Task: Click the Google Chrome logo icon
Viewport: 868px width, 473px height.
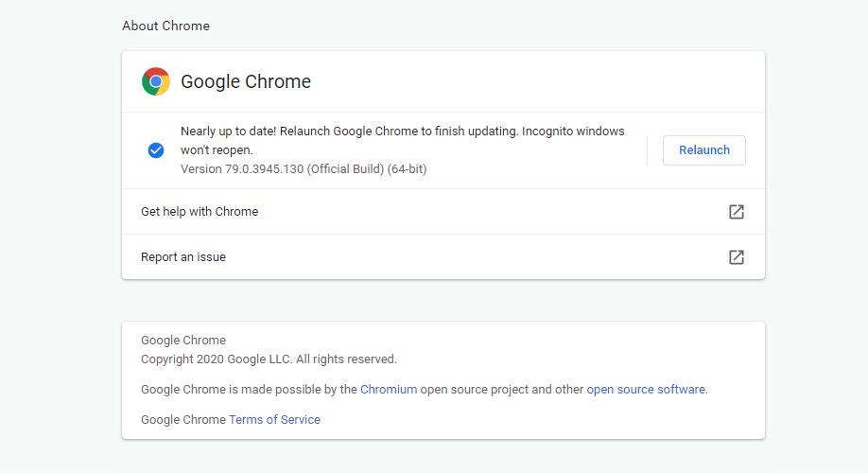Action: [156, 81]
